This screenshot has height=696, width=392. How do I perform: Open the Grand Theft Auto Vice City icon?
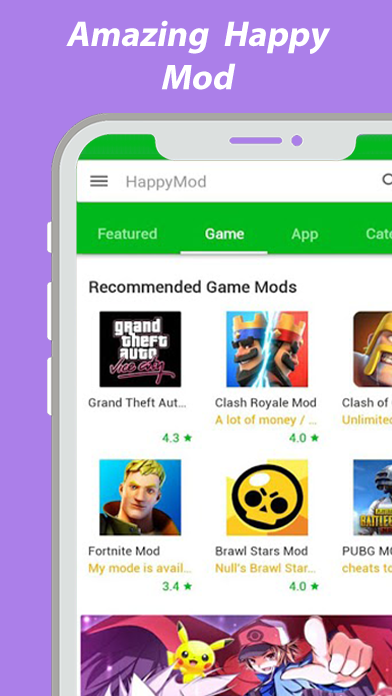click(x=140, y=349)
